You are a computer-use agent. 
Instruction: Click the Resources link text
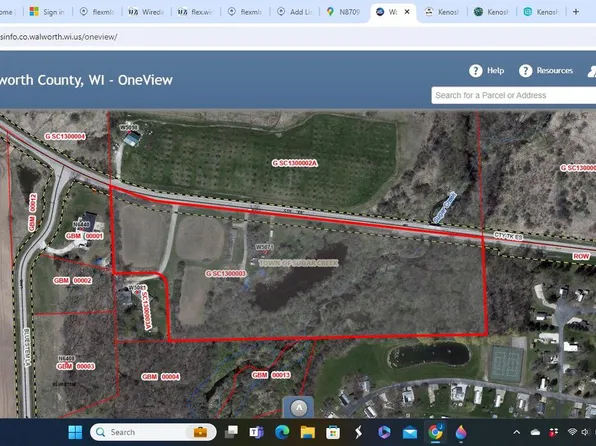click(x=555, y=71)
